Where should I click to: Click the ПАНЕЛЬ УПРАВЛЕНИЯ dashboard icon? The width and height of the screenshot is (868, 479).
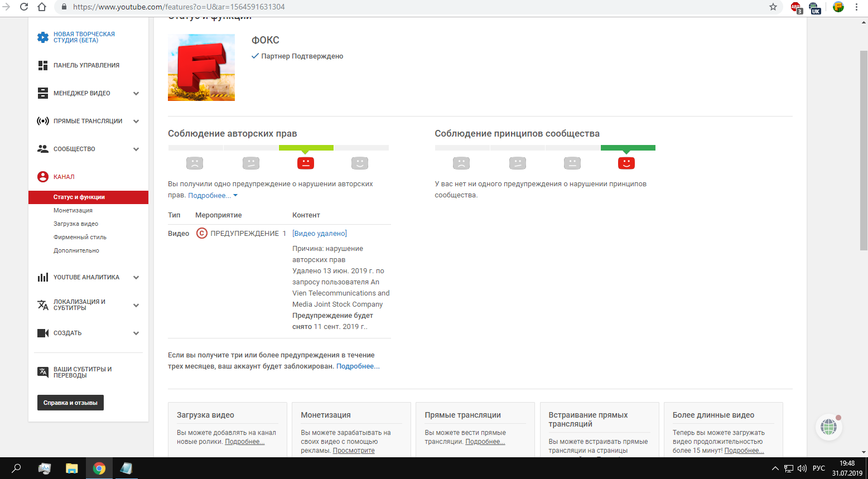click(x=43, y=65)
